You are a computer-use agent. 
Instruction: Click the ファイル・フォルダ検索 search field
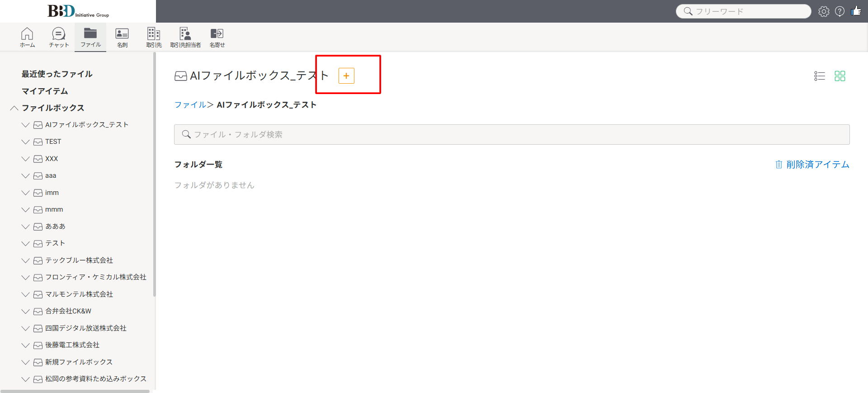512,135
